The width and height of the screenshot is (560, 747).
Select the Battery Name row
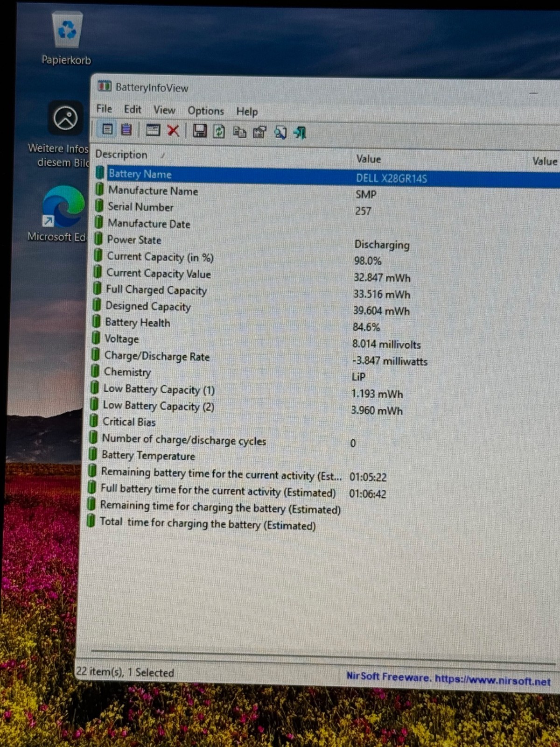[x=328, y=176]
